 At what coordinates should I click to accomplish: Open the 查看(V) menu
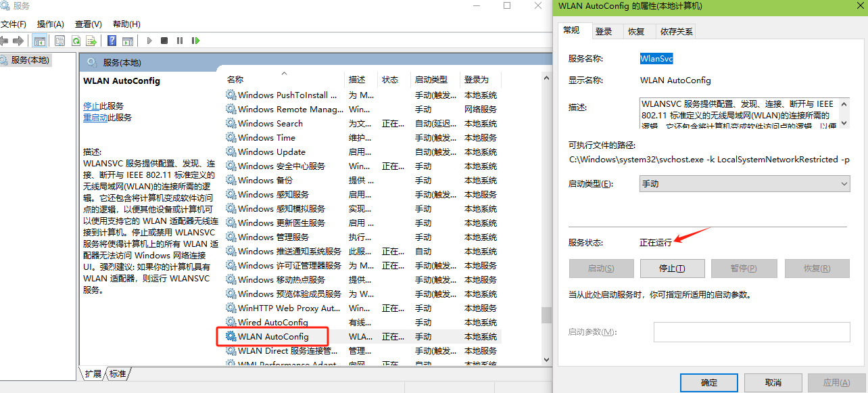coord(88,24)
